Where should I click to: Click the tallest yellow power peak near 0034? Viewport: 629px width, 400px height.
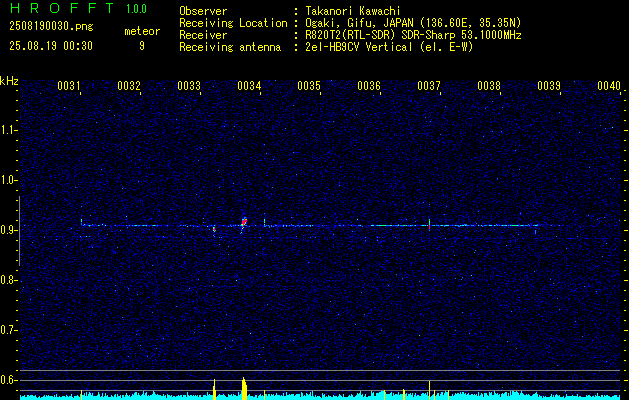pos(244,388)
